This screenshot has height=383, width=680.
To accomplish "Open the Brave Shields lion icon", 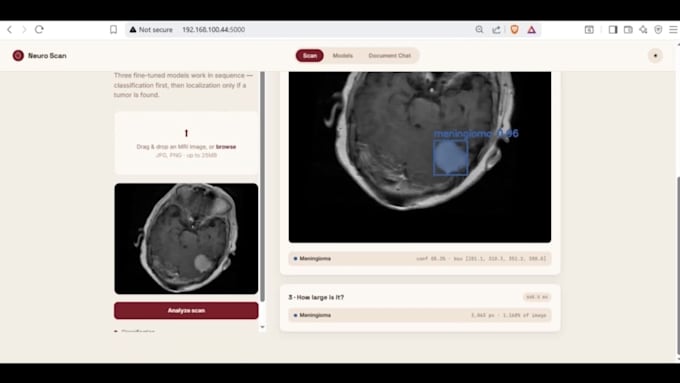I will click(x=514, y=29).
